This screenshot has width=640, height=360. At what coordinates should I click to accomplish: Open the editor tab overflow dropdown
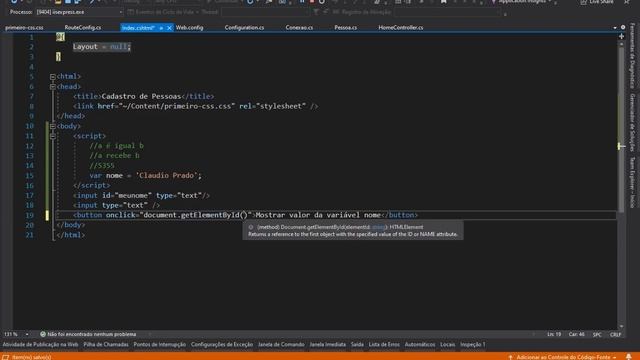point(615,27)
